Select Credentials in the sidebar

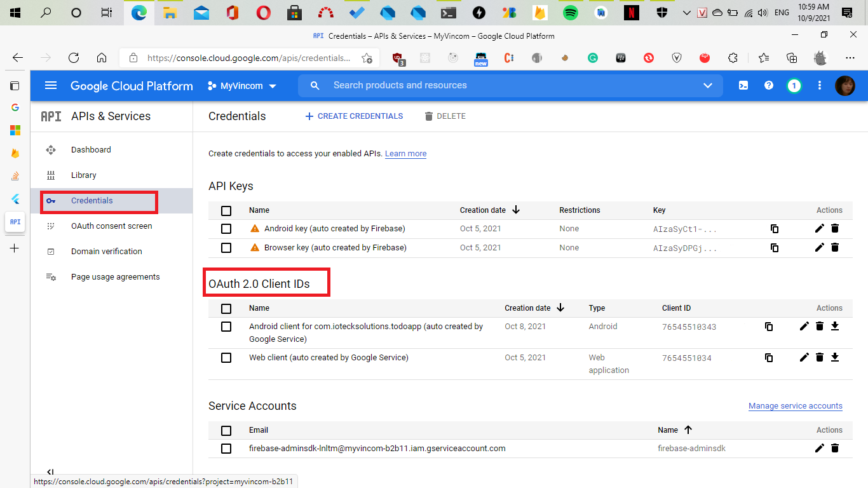coord(111,201)
